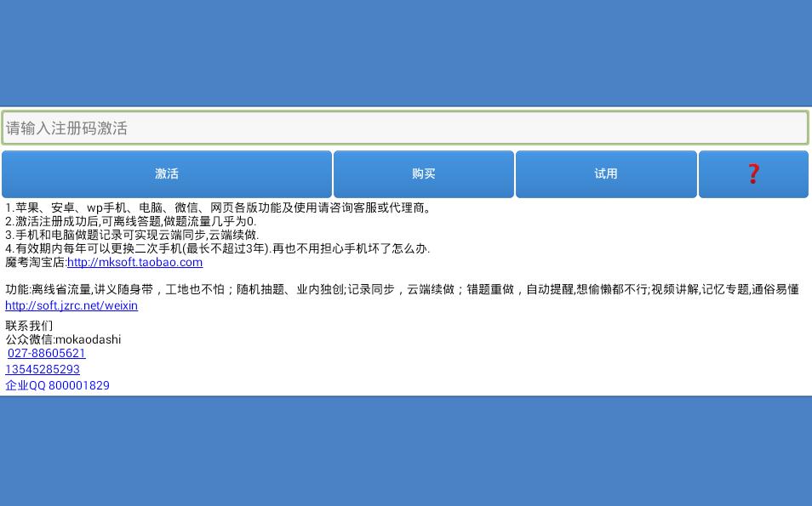The image size is (812, 506).
Task: Click line 4 about changing phones yearly
Action: point(218,248)
